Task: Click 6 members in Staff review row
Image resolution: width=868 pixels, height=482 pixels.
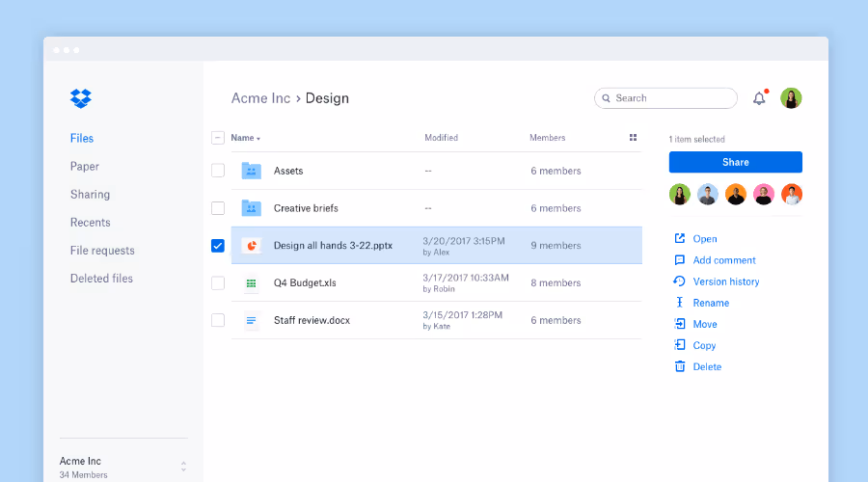Action: pyautogui.click(x=556, y=320)
